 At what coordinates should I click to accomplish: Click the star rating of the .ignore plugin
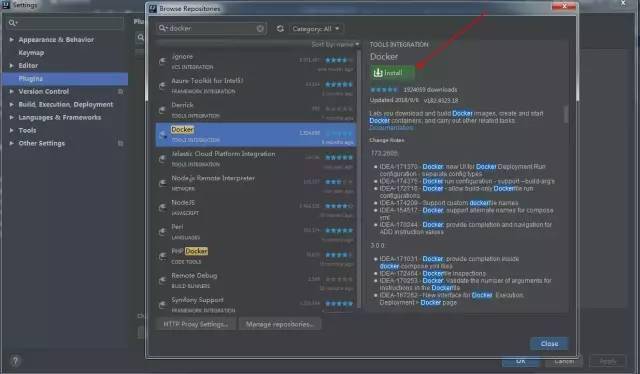pyautogui.click(x=338, y=60)
